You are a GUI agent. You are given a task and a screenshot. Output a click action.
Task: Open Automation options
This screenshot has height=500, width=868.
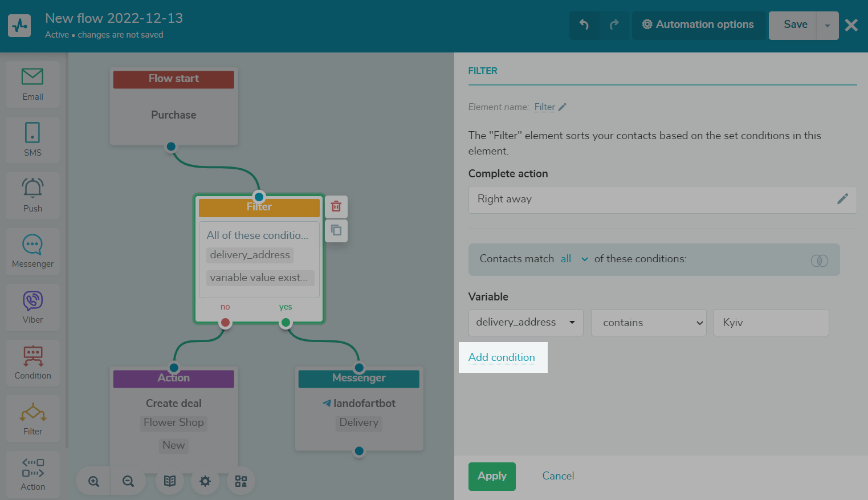point(698,25)
